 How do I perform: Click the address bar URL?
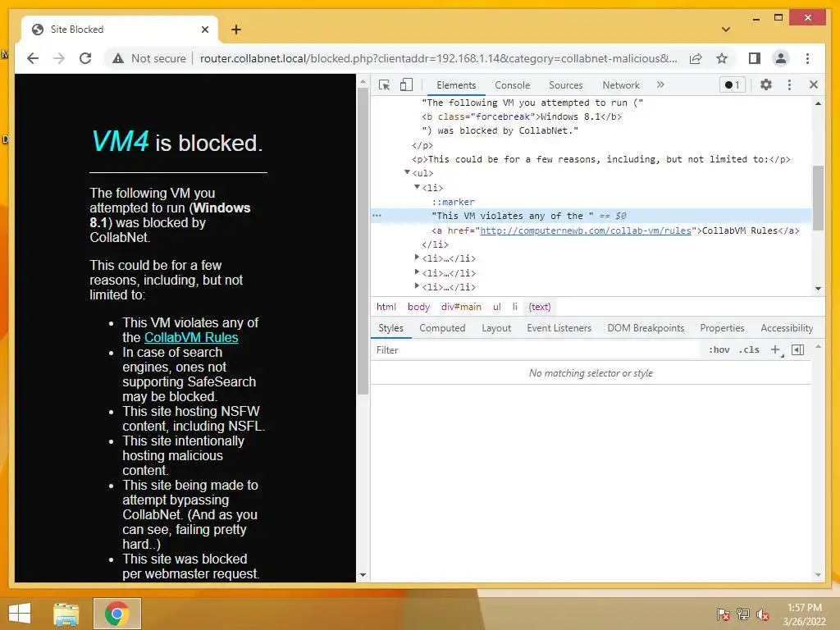[x=438, y=58]
